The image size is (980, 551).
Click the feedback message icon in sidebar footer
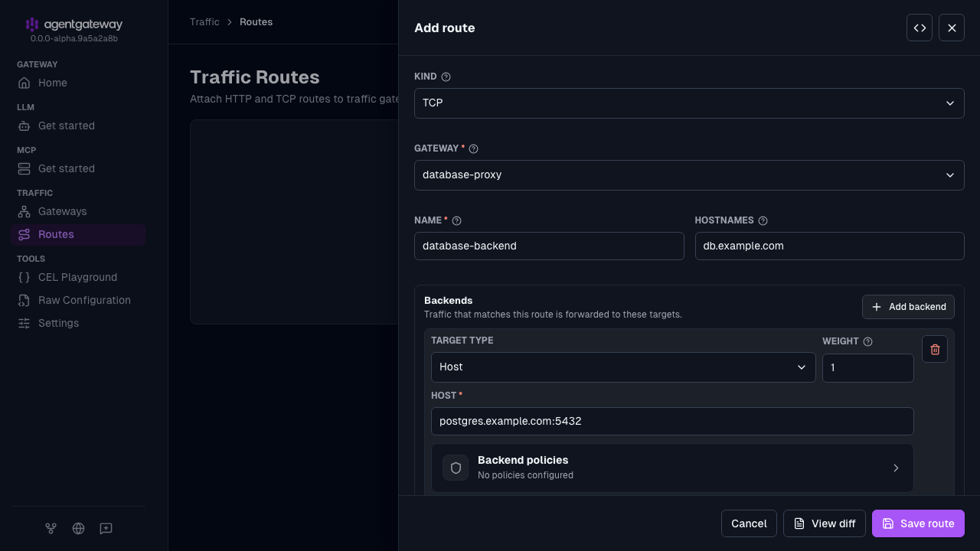(106, 528)
